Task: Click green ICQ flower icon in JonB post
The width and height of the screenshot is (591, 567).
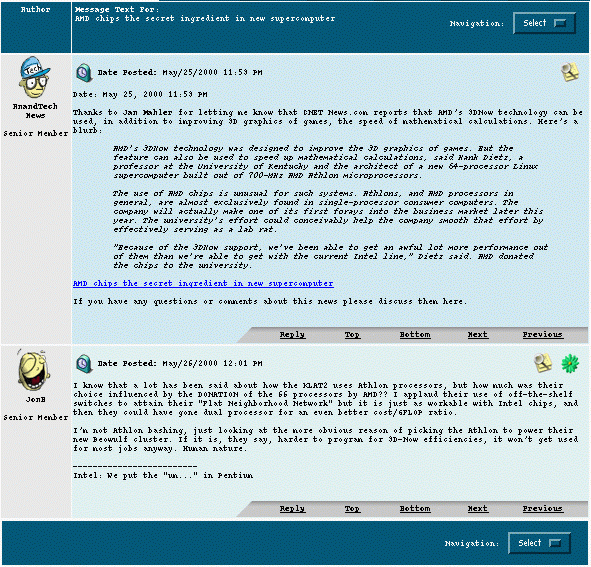Action: coord(570,364)
